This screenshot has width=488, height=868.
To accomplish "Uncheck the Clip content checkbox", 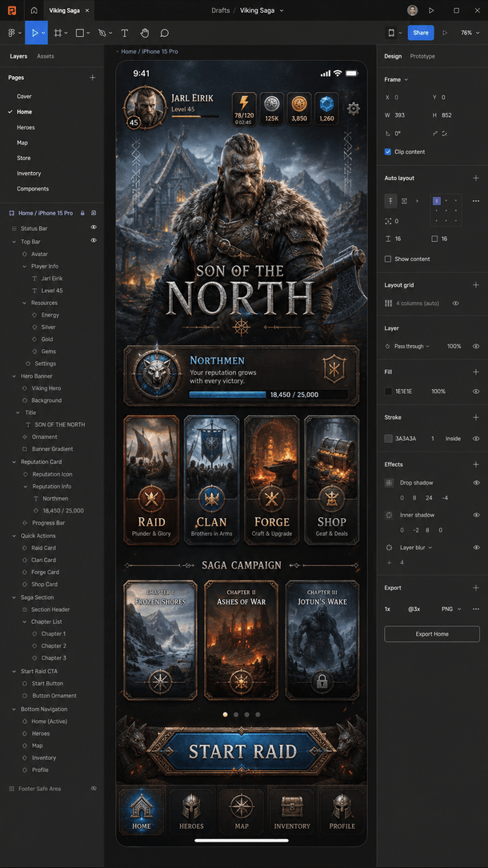I will click(x=388, y=151).
